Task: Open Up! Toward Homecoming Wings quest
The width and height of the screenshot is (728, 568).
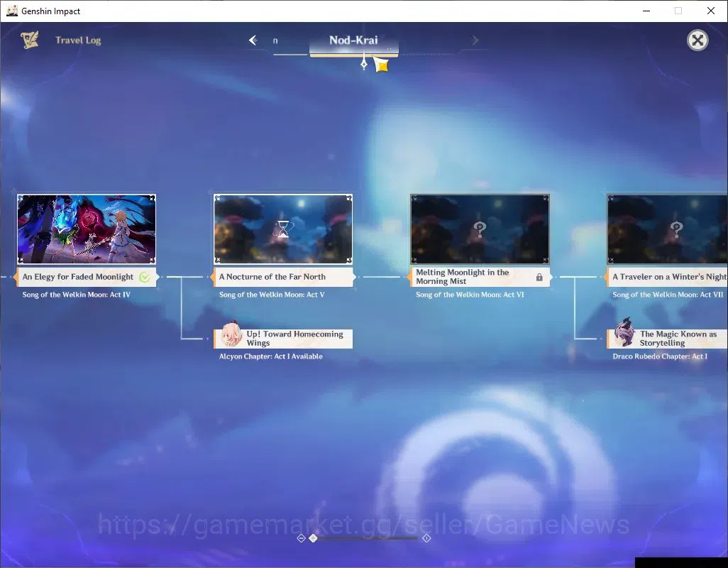Action: [x=283, y=339]
